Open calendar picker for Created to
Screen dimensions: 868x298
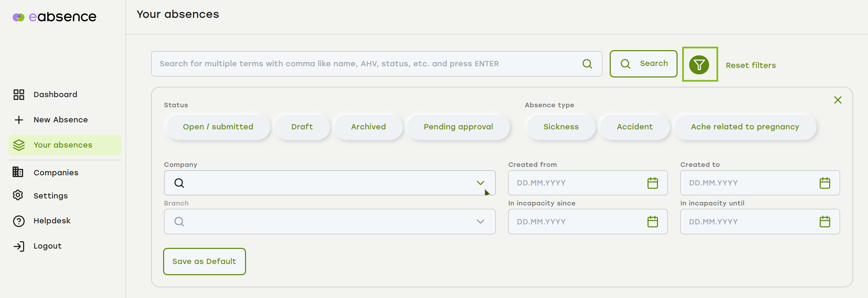tap(825, 183)
